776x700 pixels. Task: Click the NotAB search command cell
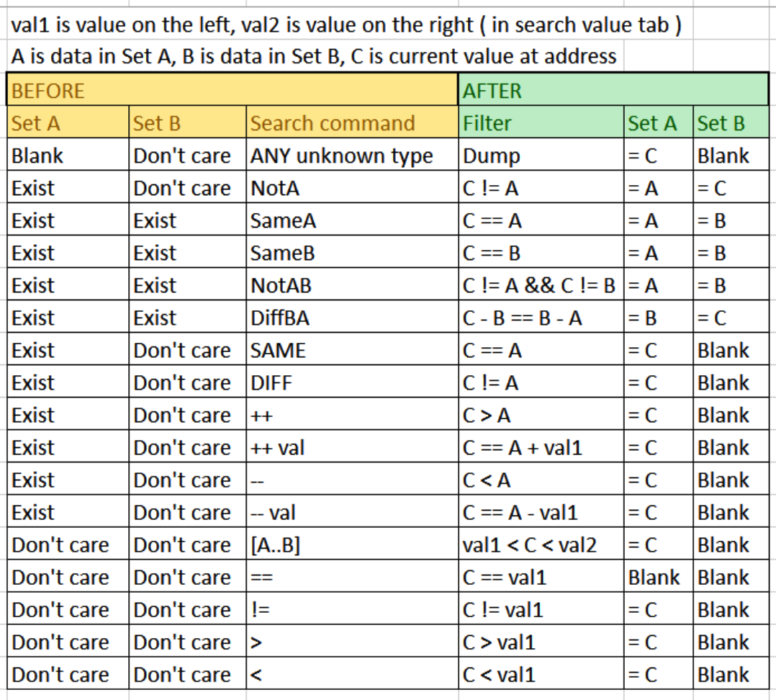point(352,284)
